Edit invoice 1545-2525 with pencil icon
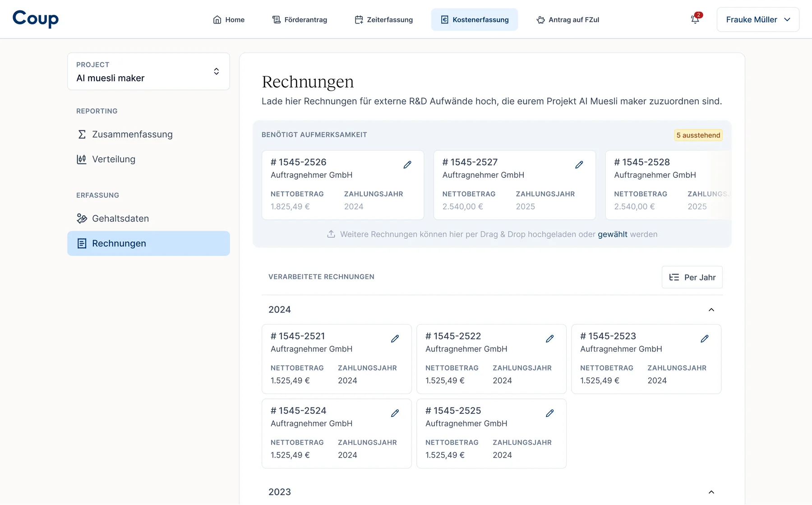Viewport: 812px width, 505px height. (549, 413)
